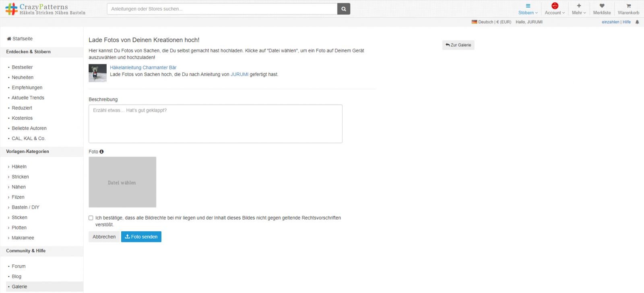This screenshot has height=293, width=644.
Task: Click the German flag language icon
Action: click(474, 22)
